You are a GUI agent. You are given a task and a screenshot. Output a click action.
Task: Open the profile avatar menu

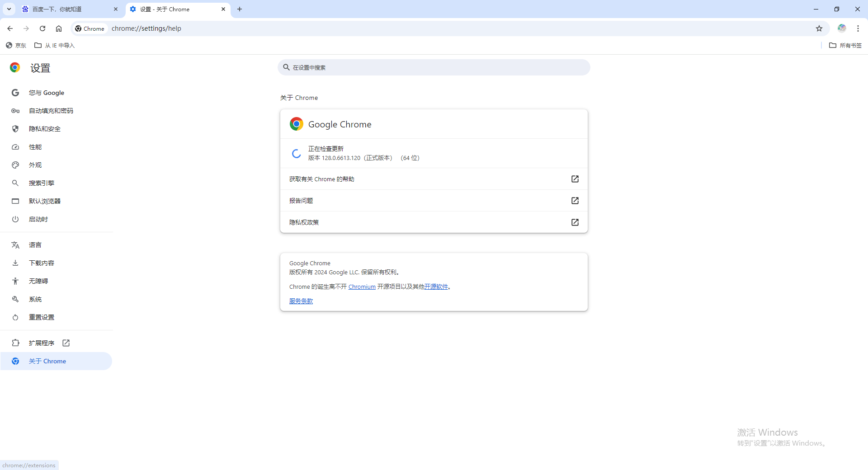[842, 28]
